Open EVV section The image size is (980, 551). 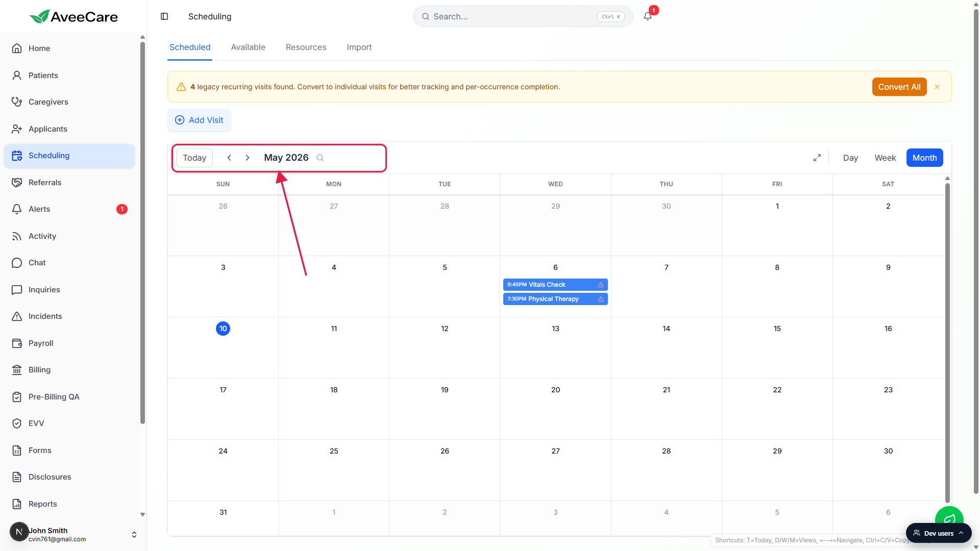click(x=69, y=423)
